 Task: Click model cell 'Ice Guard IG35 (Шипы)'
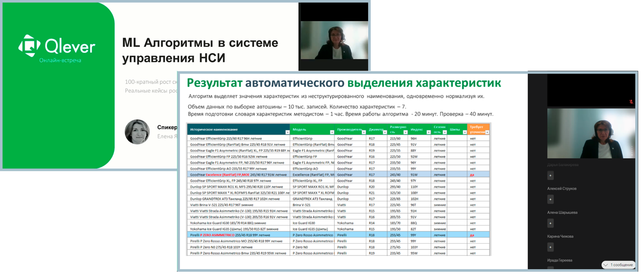[x=312, y=229]
